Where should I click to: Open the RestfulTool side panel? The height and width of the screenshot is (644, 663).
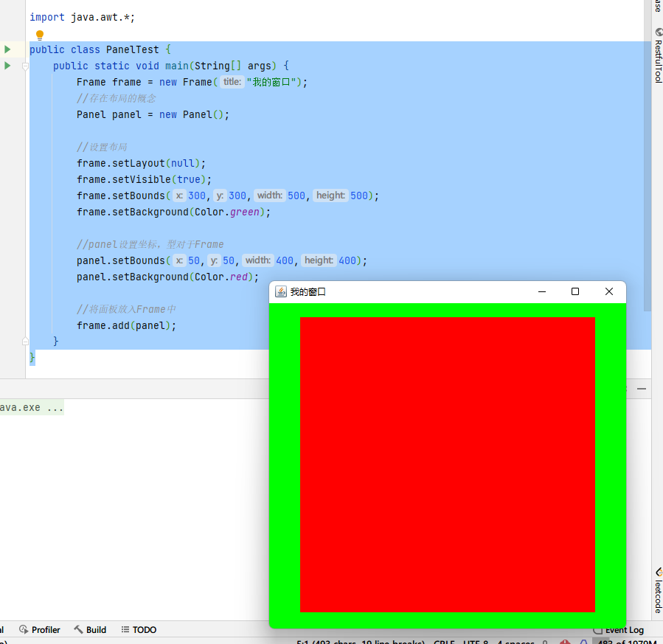658,60
